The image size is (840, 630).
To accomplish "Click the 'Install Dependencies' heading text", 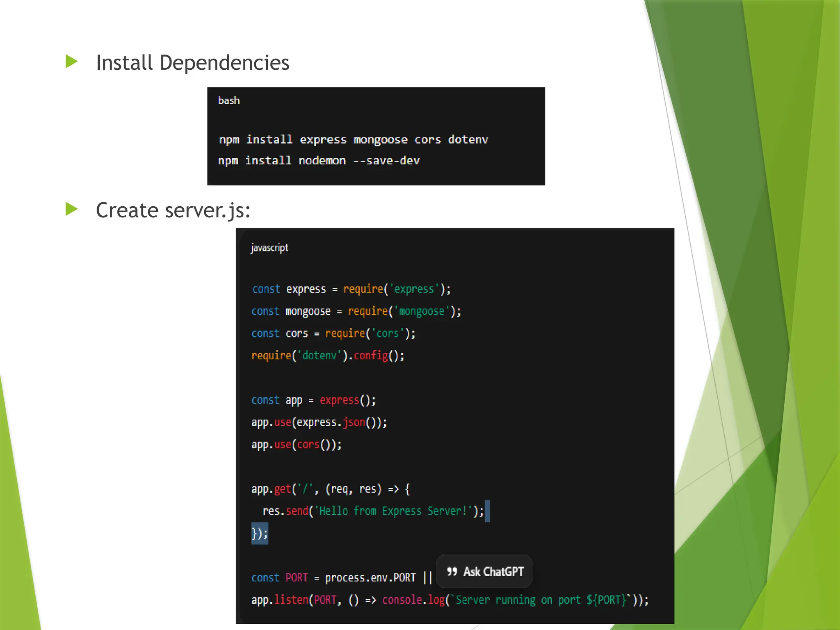I will pyautogui.click(x=192, y=63).
